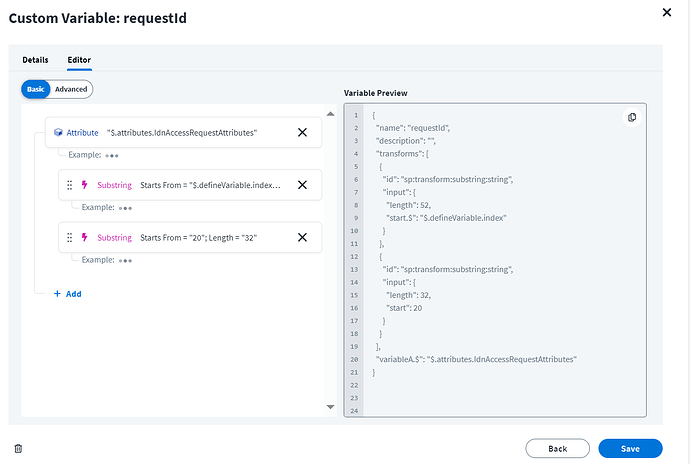This screenshot has height=464, width=690.
Task: Close the Custom Variable dialog
Action: (668, 11)
